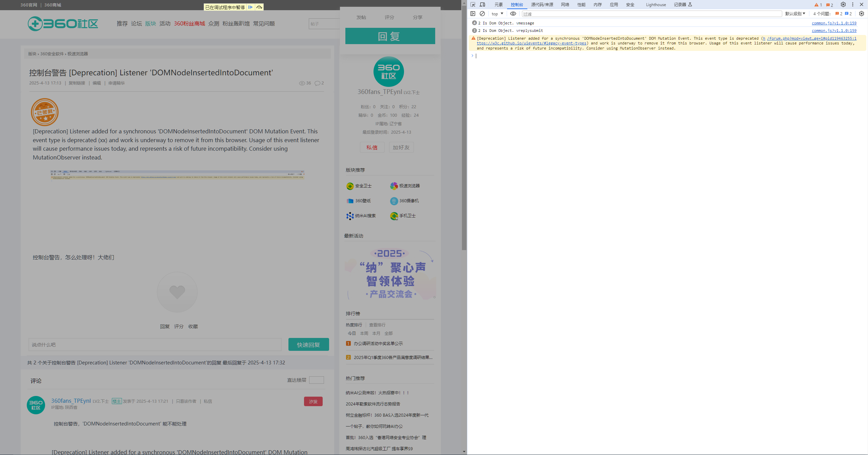Click the heart like icon

click(177, 292)
